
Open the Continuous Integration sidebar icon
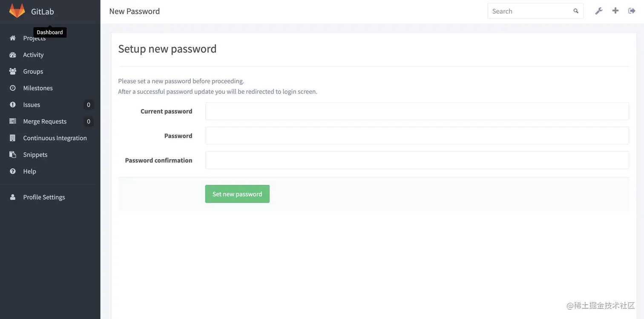12,138
